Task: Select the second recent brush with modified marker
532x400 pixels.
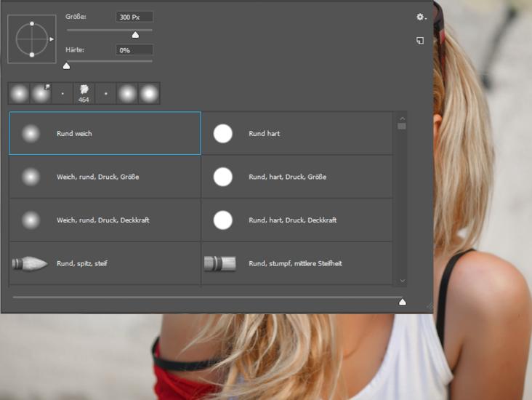Action: pyautogui.click(x=41, y=93)
